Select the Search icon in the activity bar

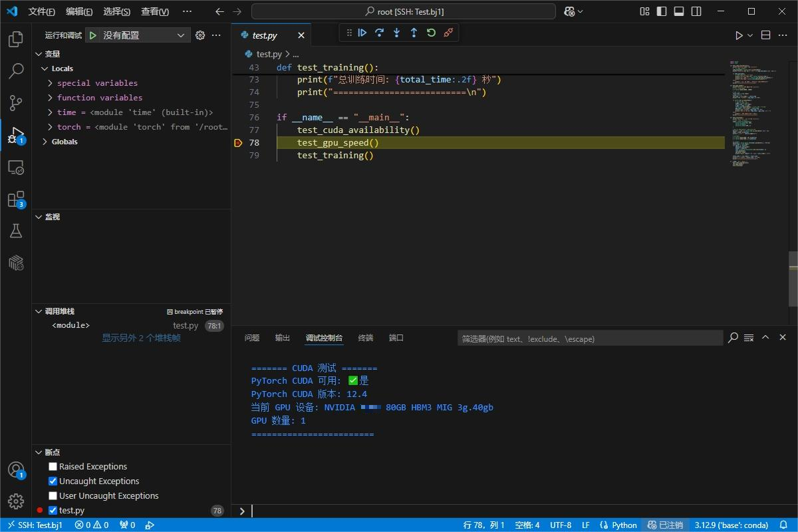15,71
